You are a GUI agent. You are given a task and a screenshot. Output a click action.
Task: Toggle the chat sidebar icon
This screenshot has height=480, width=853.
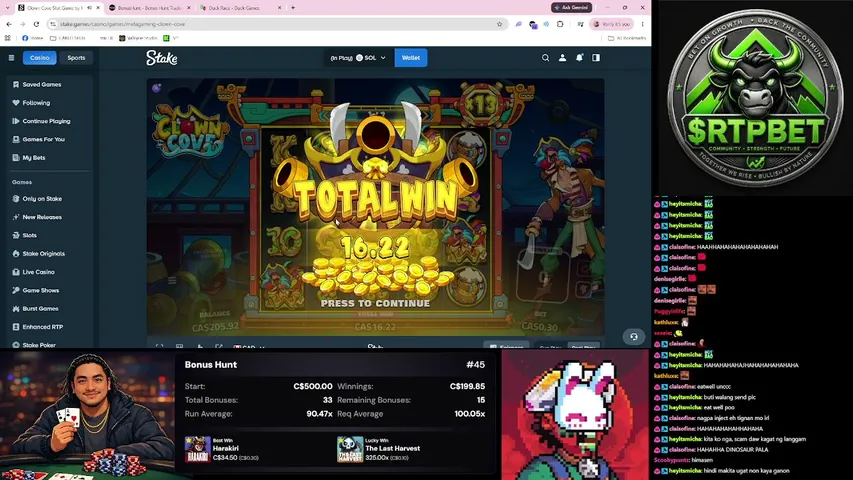click(596, 58)
